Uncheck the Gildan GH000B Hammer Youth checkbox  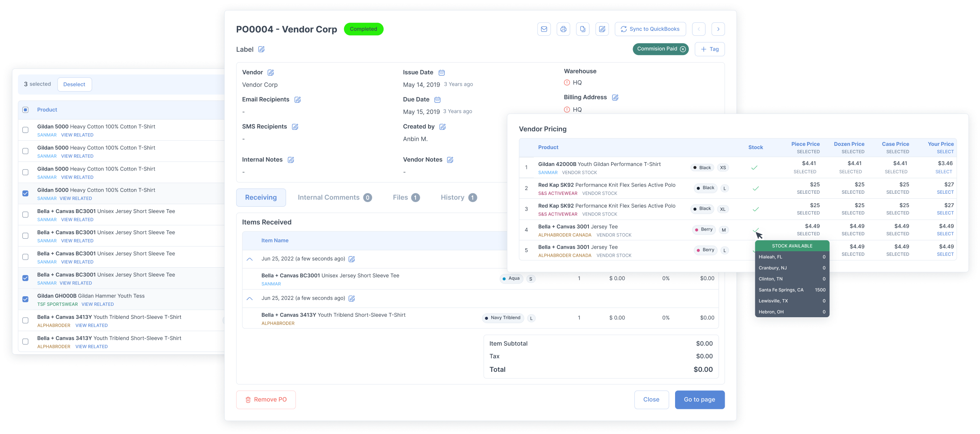click(26, 299)
